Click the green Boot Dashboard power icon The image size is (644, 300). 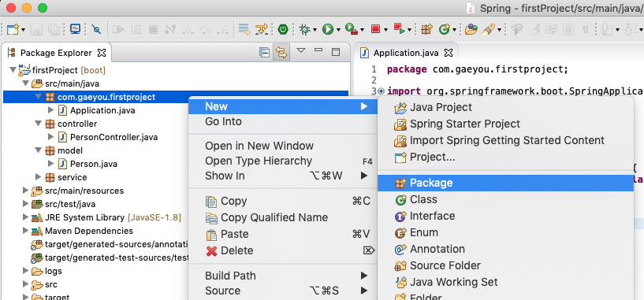pos(283,29)
